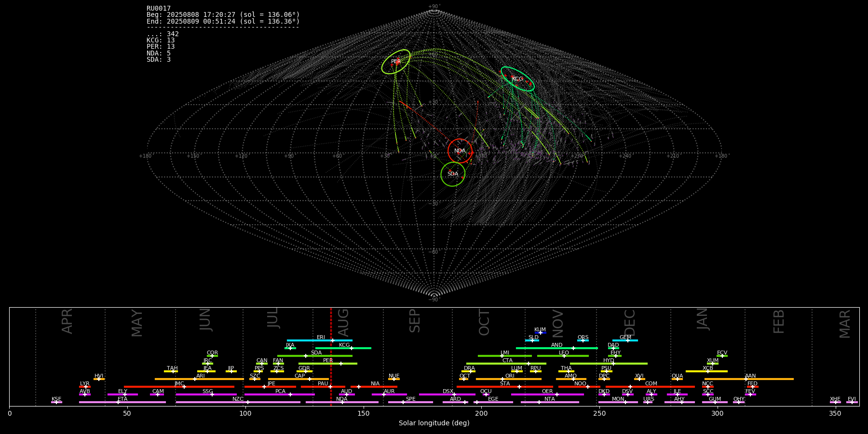Click the JXA shower label in timeline
The width and height of the screenshot is (868, 434).
(290, 345)
